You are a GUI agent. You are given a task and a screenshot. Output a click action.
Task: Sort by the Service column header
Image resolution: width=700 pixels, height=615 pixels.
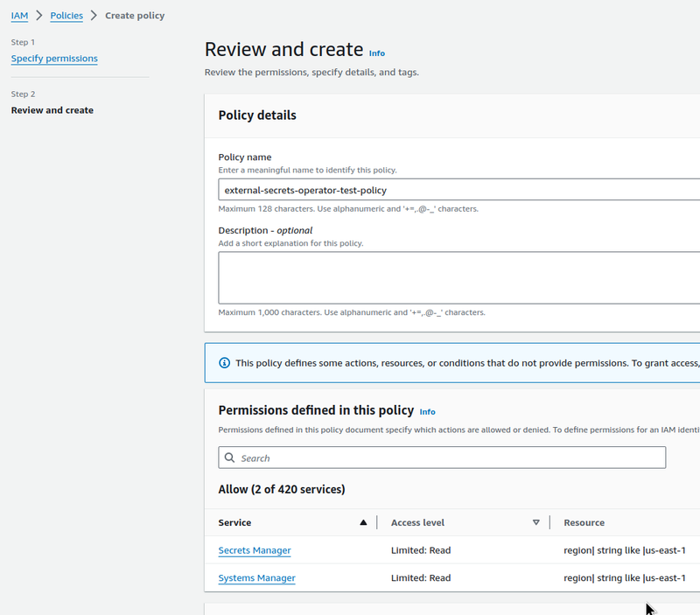coord(234,522)
